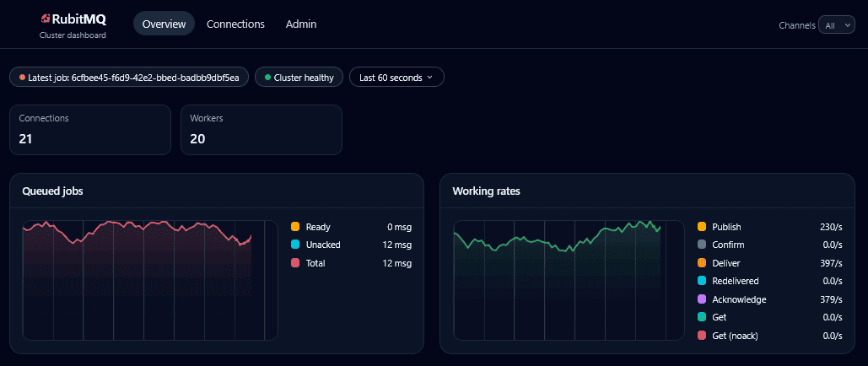
Task: Click the Get teal swatch
Action: (702, 317)
